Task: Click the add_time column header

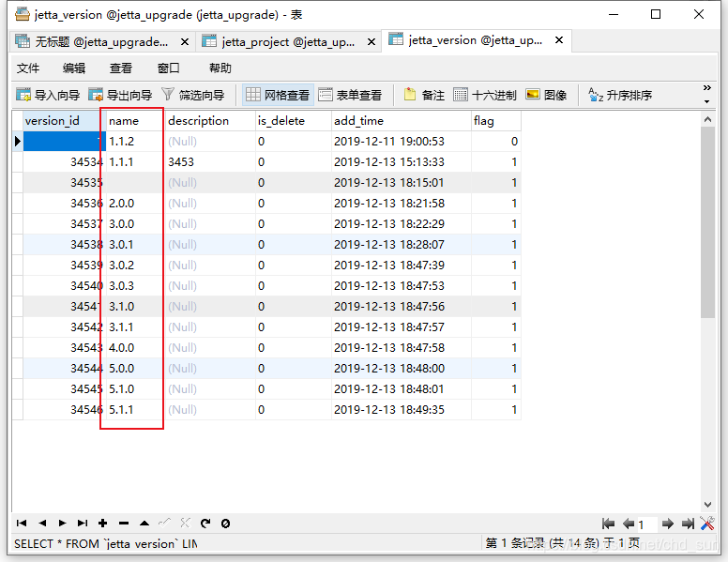Action: [402, 121]
